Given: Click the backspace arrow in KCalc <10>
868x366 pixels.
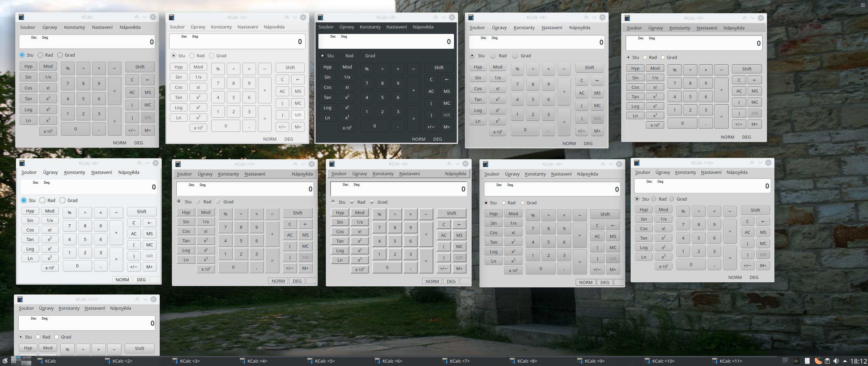Looking at the screenshot, I should 763,221.
